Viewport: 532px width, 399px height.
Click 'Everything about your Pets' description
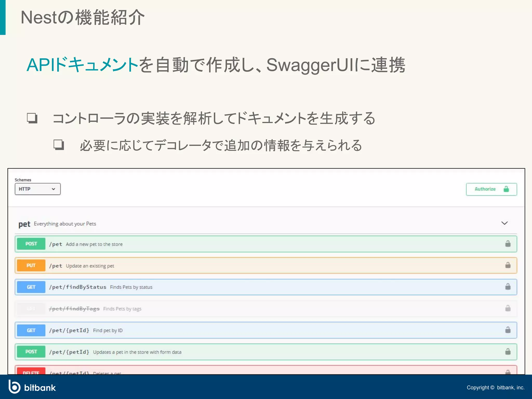click(x=65, y=224)
